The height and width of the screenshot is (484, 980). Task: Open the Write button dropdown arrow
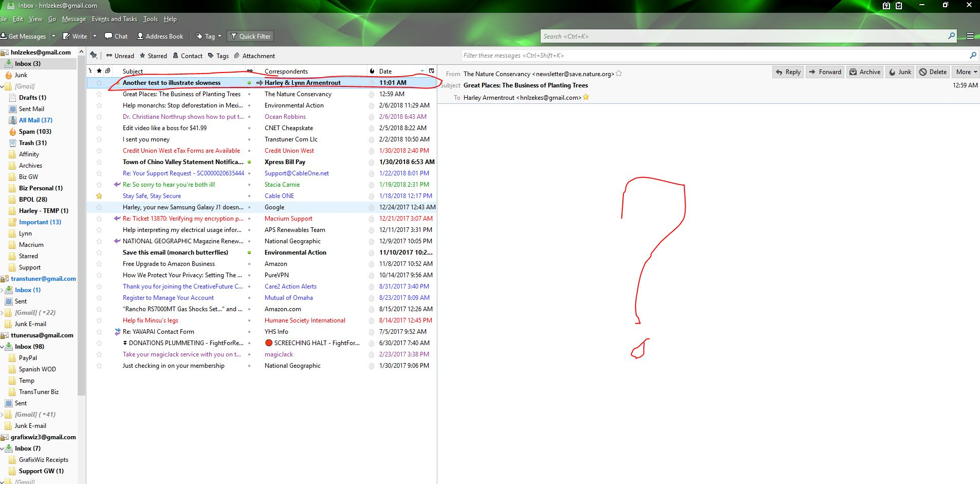95,36
